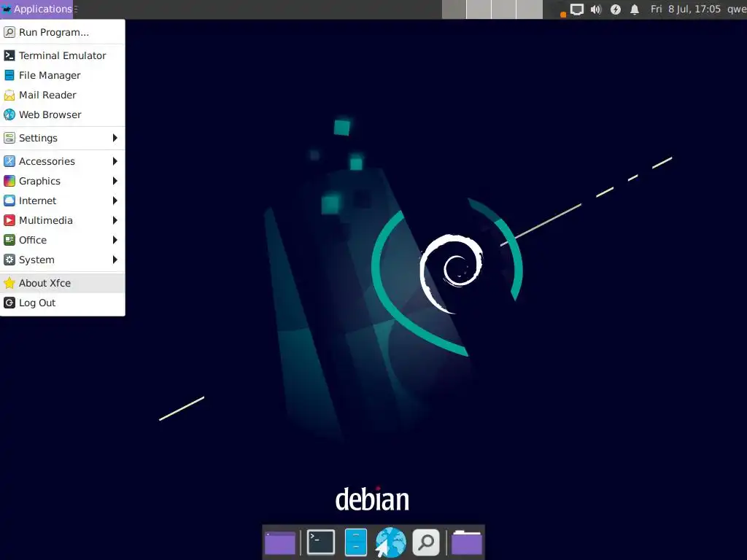Viewport: 747px width, 560px height.
Task: Expand the Multimedia submenu
Action: [63, 220]
